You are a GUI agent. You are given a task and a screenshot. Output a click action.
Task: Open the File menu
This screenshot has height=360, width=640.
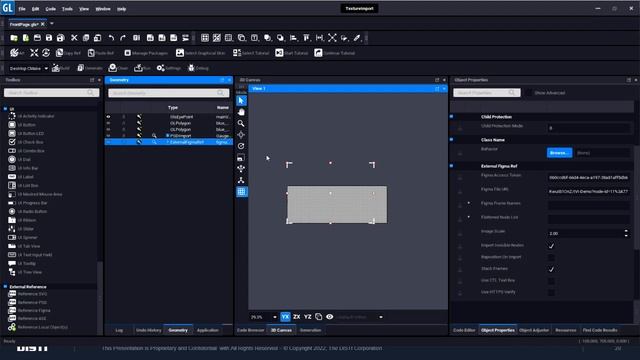click(22, 9)
